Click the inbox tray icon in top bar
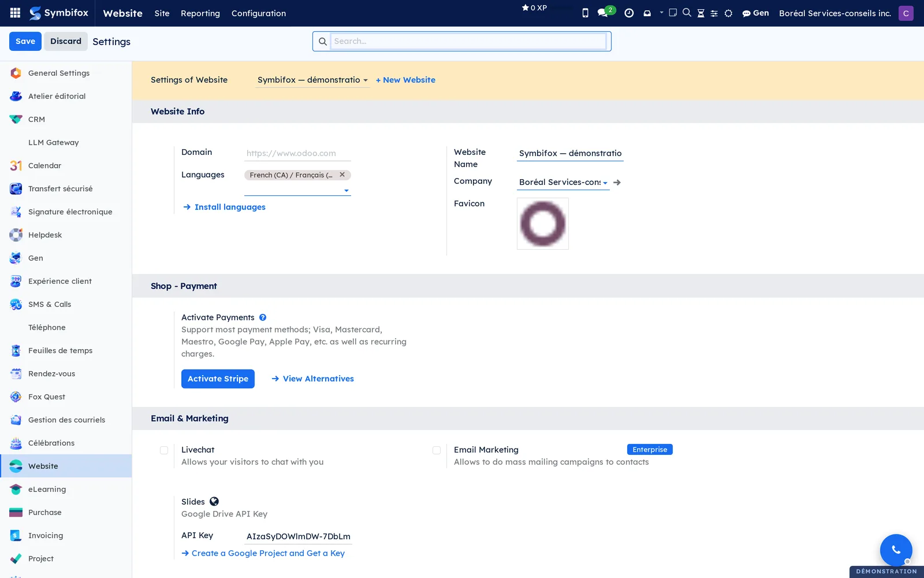 point(647,13)
